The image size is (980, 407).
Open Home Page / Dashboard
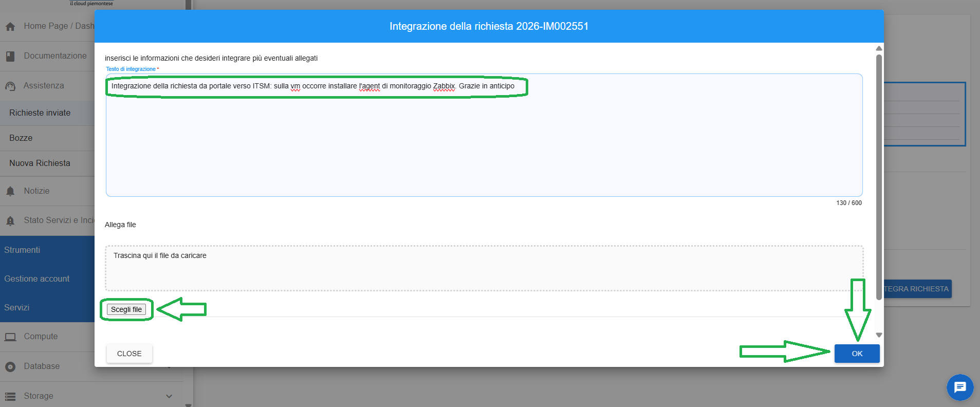(x=59, y=26)
